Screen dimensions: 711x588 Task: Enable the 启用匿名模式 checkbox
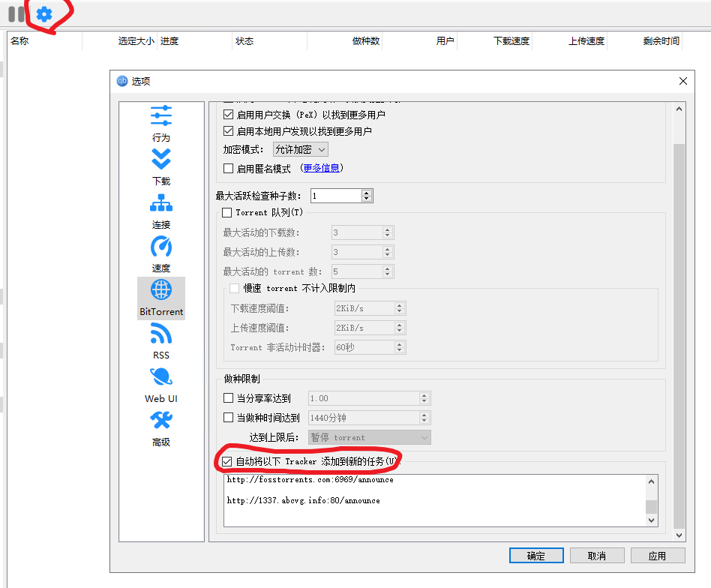229,169
